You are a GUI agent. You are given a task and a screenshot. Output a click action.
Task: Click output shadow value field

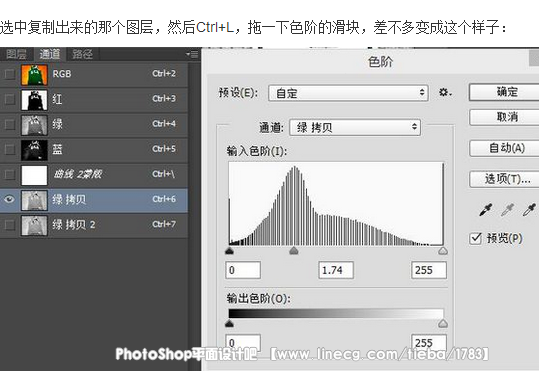[x=243, y=342]
